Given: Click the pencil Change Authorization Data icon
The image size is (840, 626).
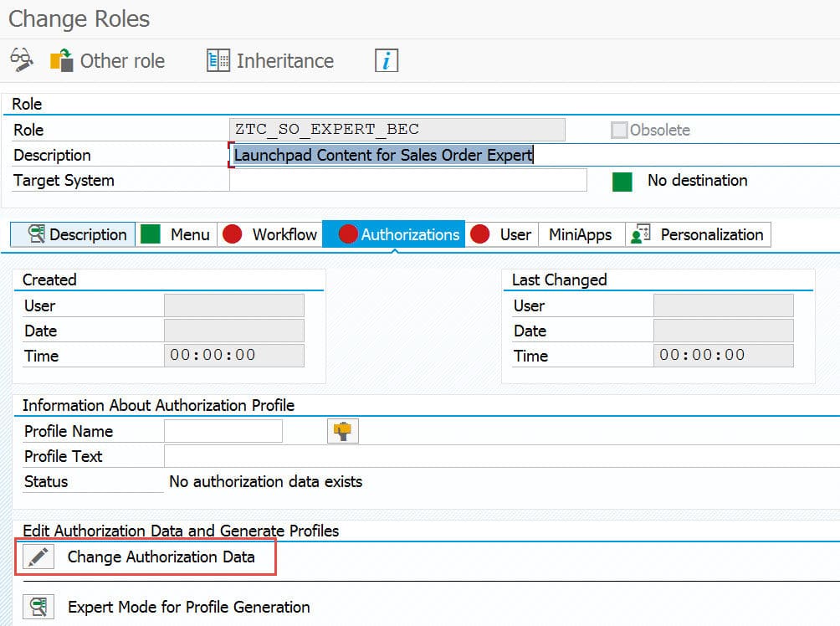Looking at the screenshot, I should pos(37,557).
